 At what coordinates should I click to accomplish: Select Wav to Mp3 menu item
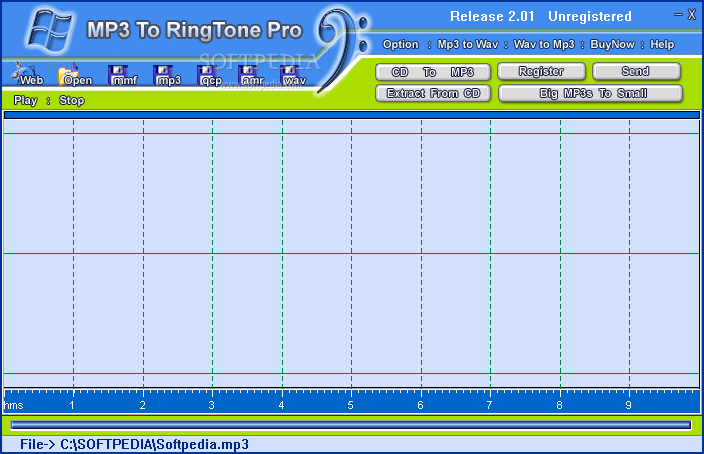544,44
